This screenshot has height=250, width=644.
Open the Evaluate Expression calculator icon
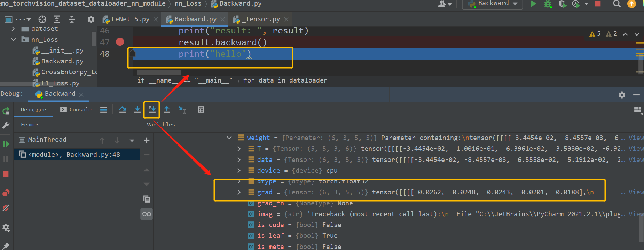click(x=201, y=109)
